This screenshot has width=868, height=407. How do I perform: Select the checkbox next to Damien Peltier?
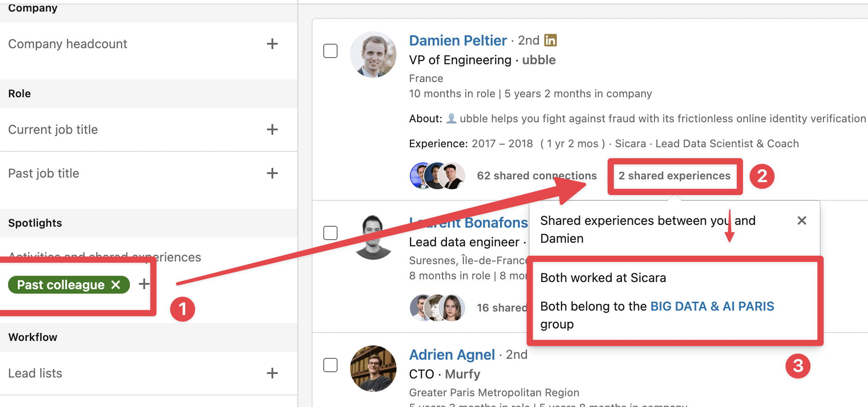tap(330, 51)
